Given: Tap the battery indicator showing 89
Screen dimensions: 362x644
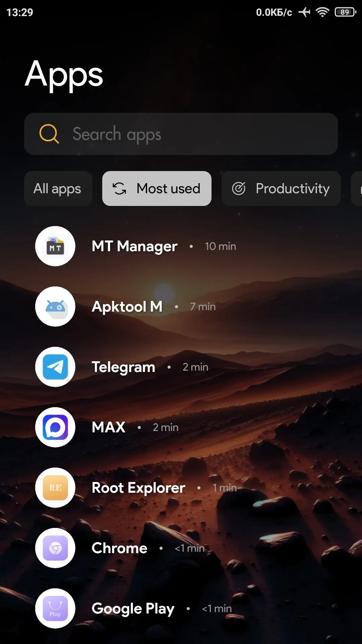Looking at the screenshot, I should (345, 12).
